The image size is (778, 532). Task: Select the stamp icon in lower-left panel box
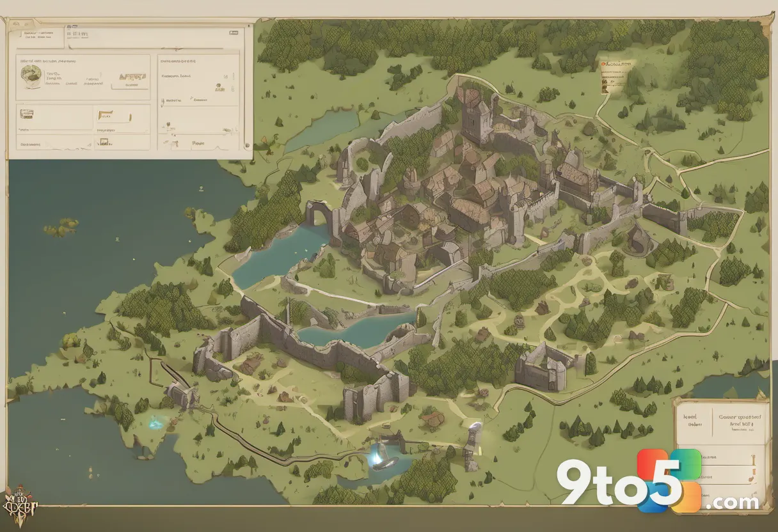(x=26, y=114)
